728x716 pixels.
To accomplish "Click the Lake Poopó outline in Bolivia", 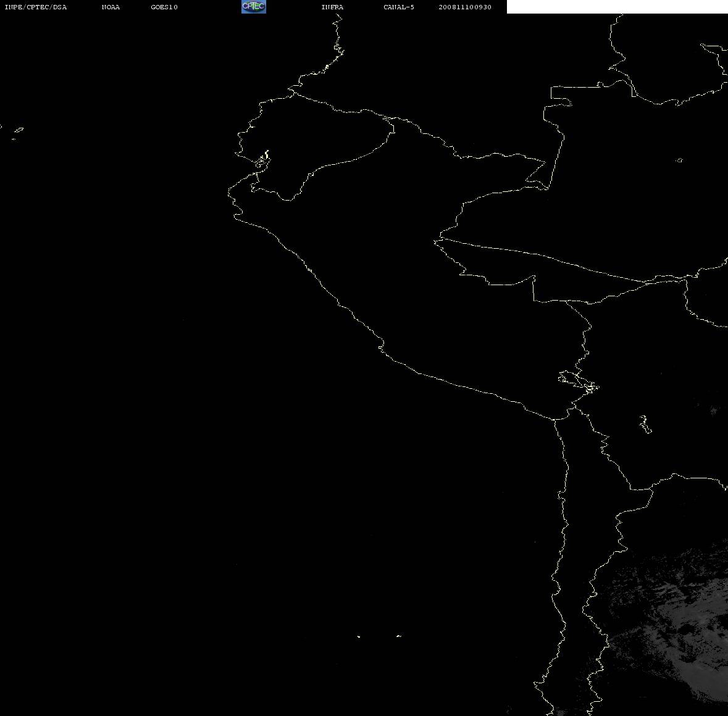I will tap(645, 424).
